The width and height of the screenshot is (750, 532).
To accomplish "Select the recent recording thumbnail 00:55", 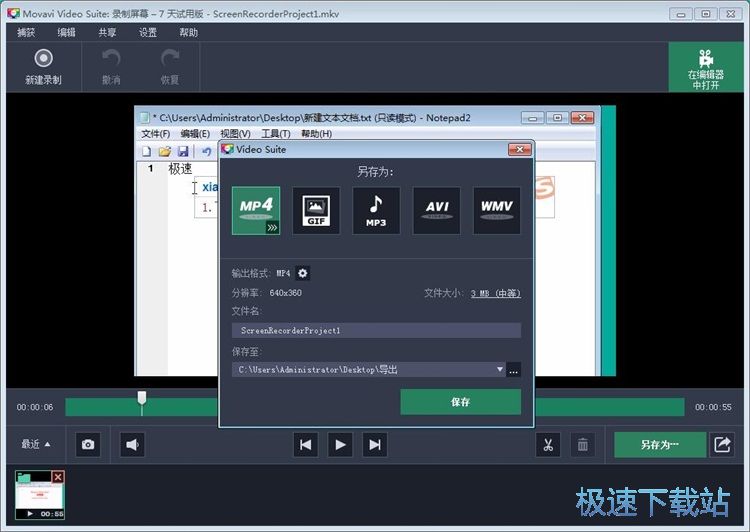I will click(39, 495).
